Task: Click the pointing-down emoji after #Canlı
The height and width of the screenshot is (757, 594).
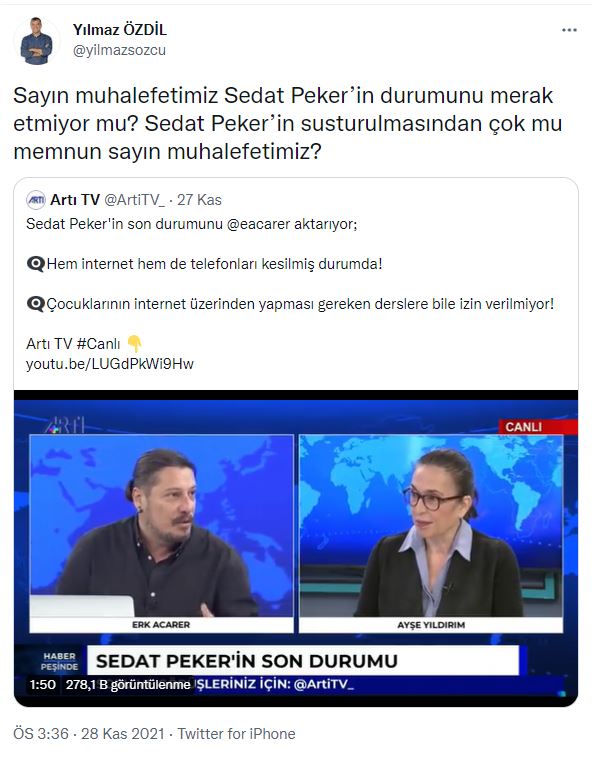Action: point(135,343)
